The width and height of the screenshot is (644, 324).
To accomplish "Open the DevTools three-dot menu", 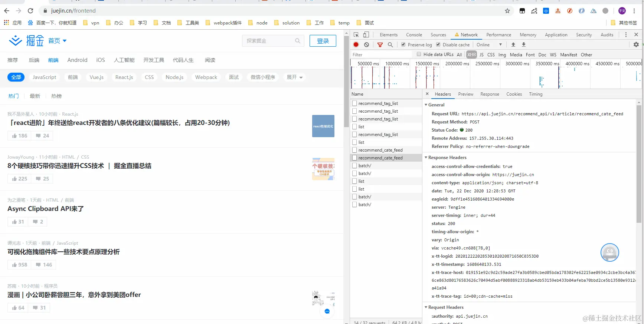I will pos(626,34).
